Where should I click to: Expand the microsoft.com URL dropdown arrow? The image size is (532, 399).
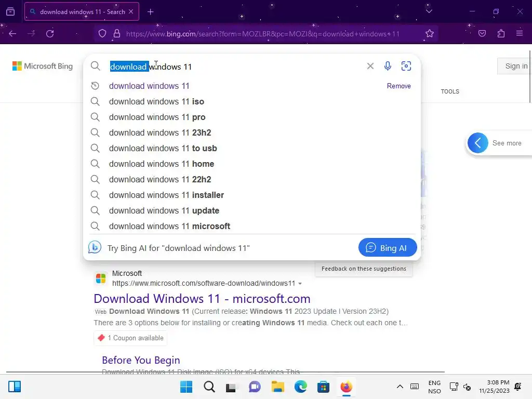tap(300, 284)
